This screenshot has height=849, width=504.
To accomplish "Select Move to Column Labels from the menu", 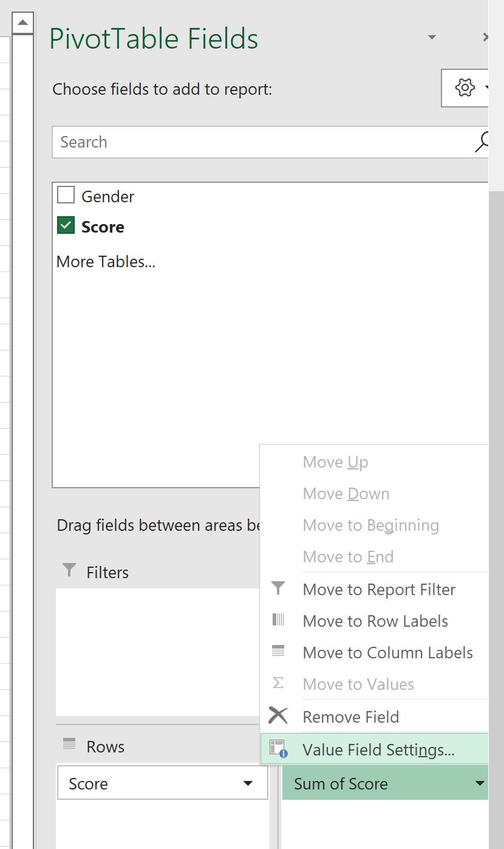I will pos(387,652).
